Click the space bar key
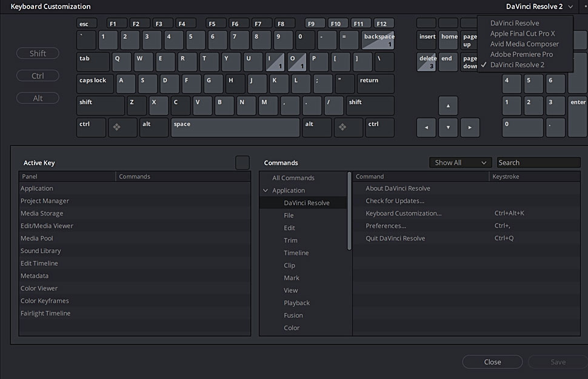 click(x=235, y=127)
